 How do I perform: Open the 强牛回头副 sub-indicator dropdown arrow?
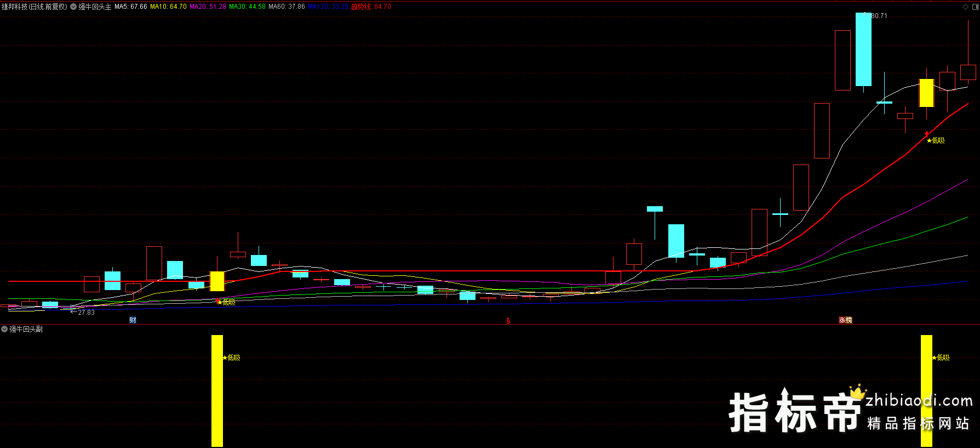point(4,329)
